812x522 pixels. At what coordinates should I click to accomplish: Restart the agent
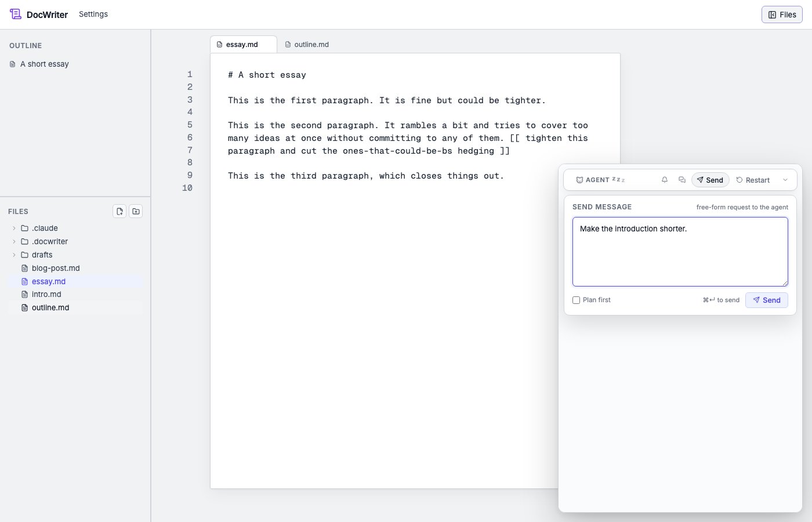coord(753,180)
